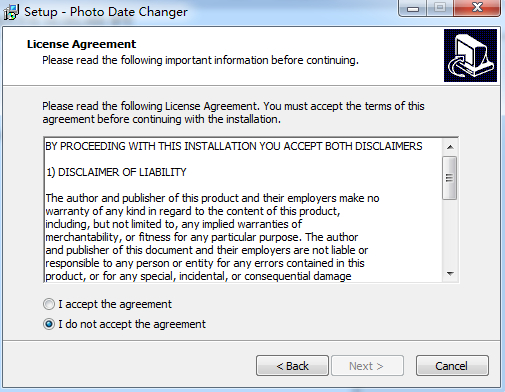505x392 pixels.
Task: Click the "1) DISCLAIMER OF LIABILITY" line
Action: tap(116, 172)
